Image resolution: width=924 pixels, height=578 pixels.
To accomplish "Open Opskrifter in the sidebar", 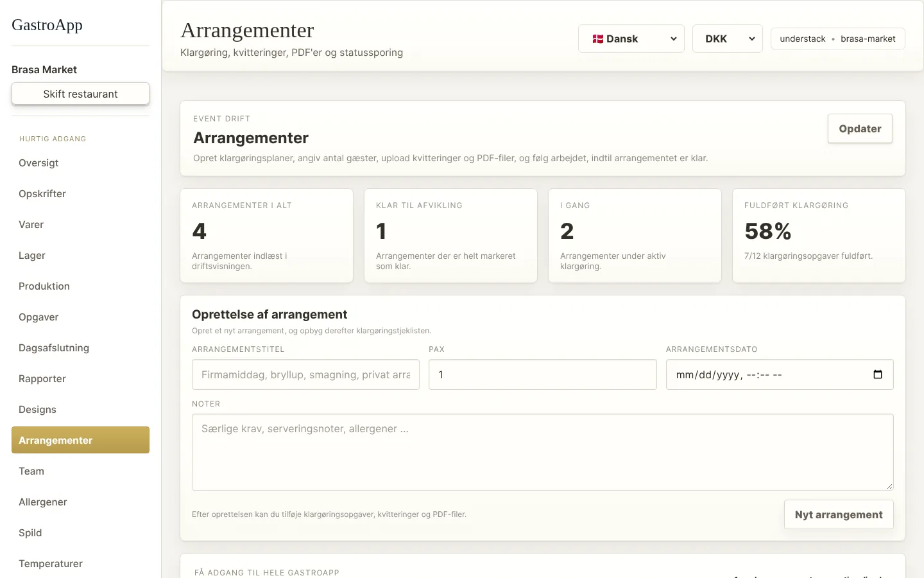I will [80, 194].
